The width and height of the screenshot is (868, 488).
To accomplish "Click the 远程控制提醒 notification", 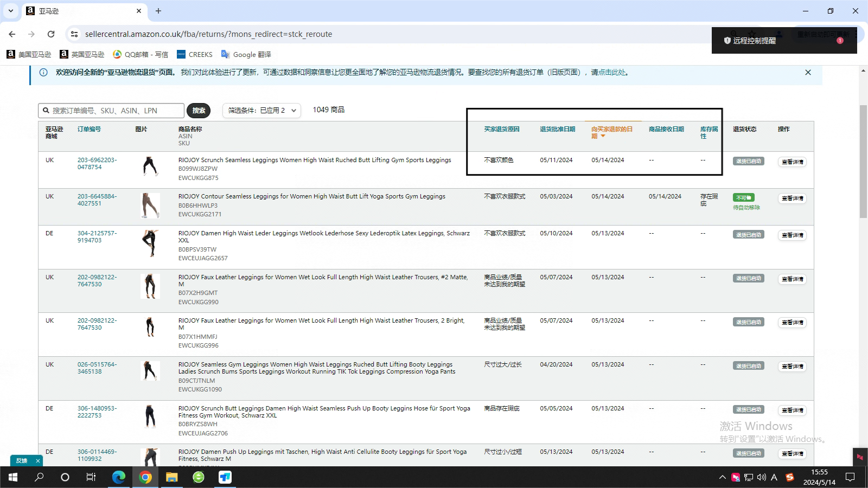I will (x=784, y=41).
